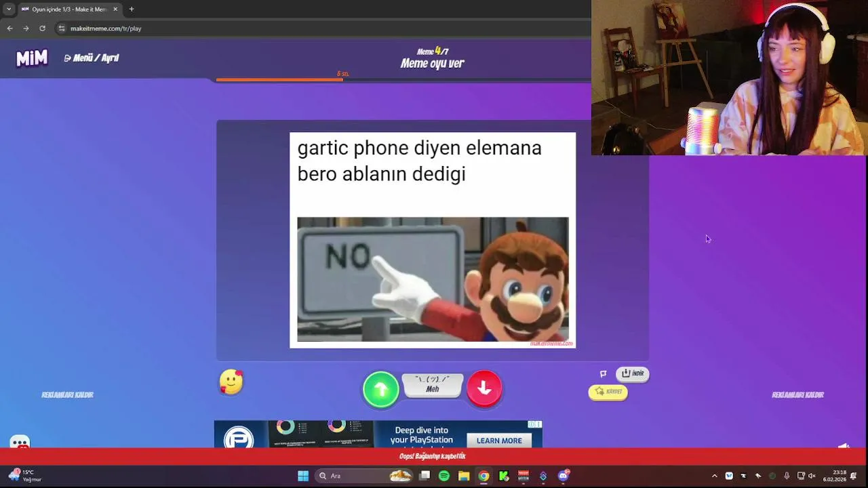The height and width of the screenshot is (488, 868).
Task: Open a new browser tab
Action: (132, 9)
